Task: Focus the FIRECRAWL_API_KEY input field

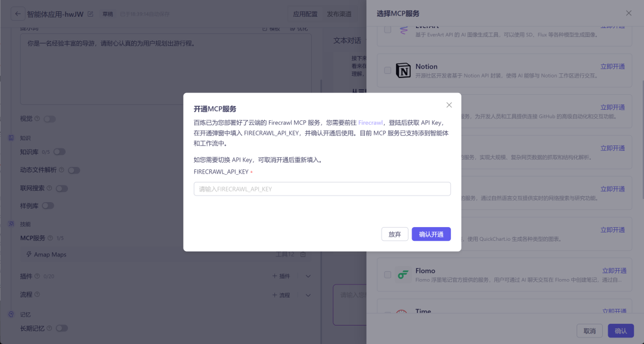Action: tap(322, 189)
